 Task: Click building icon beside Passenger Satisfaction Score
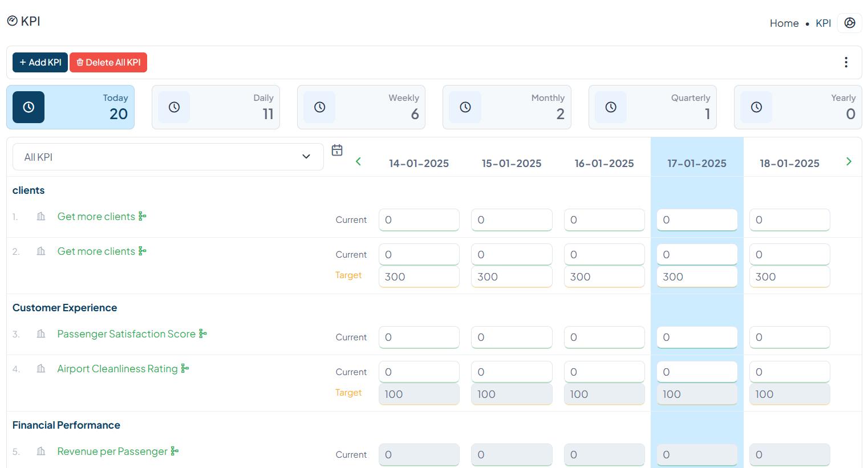click(41, 334)
